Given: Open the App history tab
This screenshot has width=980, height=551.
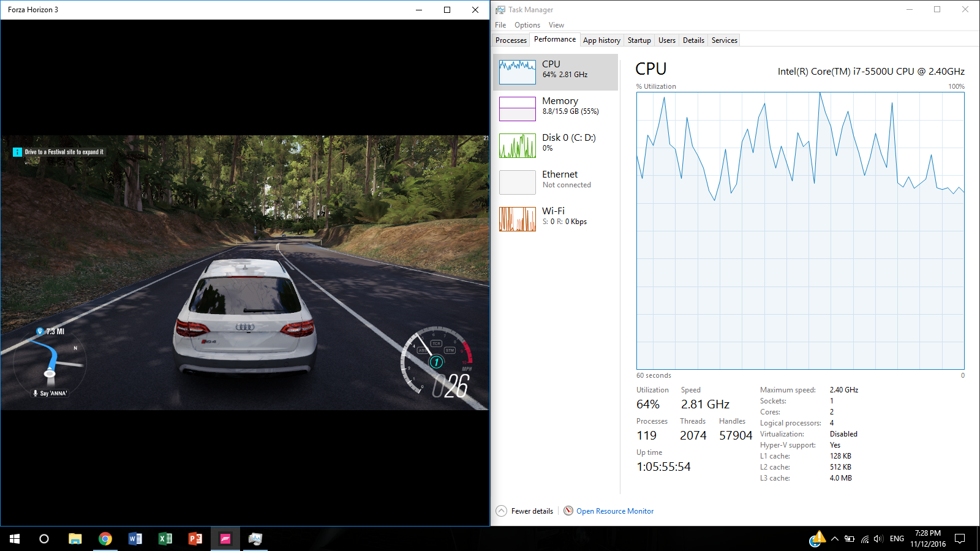Looking at the screenshot, I should click(601, 40).
